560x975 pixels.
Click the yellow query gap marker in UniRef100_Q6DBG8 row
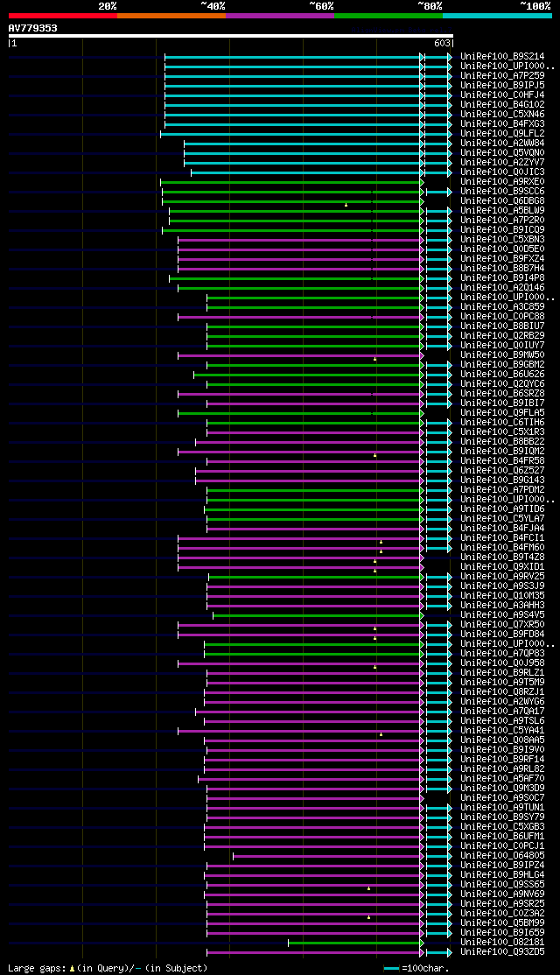click(x=346, y=205)
